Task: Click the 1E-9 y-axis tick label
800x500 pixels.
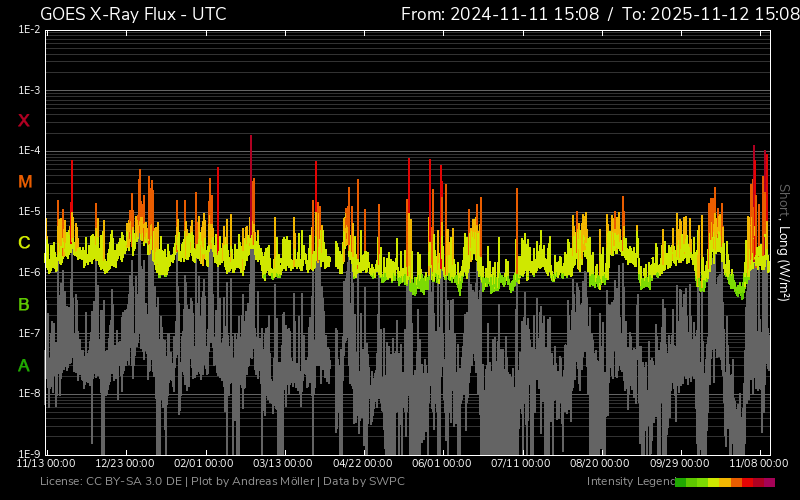Action: (x=29, y=454)
